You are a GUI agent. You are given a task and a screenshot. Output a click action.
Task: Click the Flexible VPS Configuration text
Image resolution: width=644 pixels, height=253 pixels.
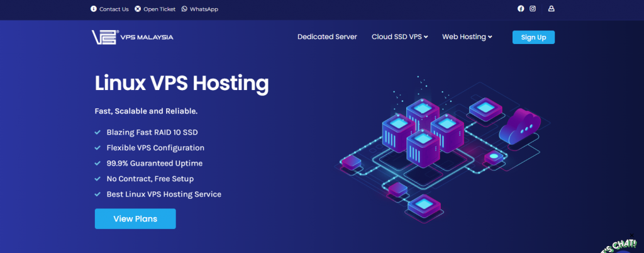click(155, 148)
